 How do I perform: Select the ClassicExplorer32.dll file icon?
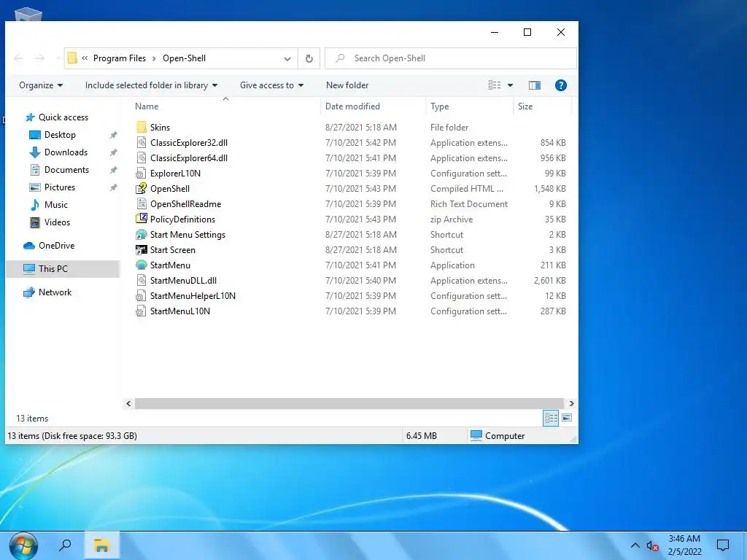[x=141, y=142]
